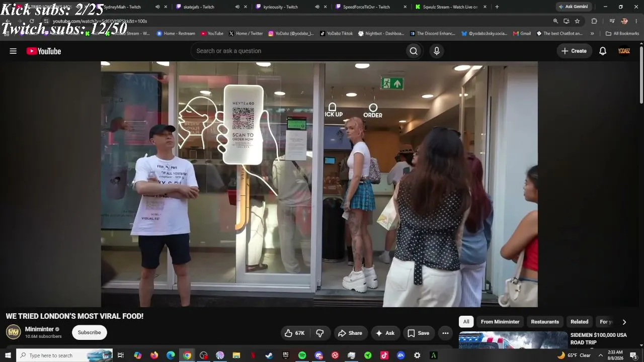This screenshot has height=362, width=644.
Task: Open the All Bookmarks folder
Action: point(622,34)
